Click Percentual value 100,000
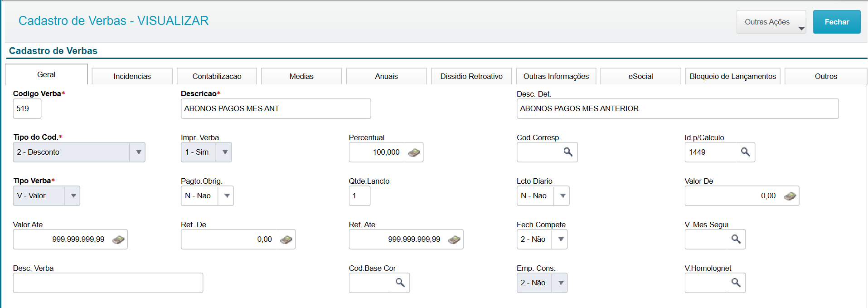868x308 pixels. tap(386, 152)
